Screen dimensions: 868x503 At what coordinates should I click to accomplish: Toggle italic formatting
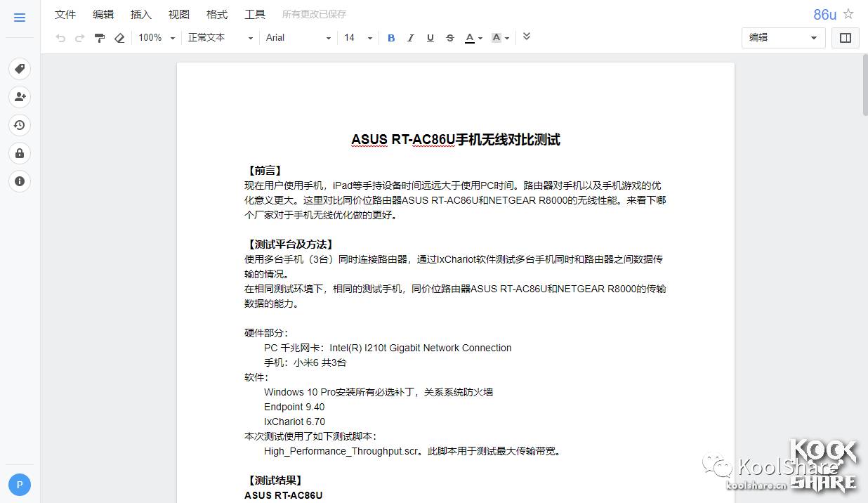(411, 38)
